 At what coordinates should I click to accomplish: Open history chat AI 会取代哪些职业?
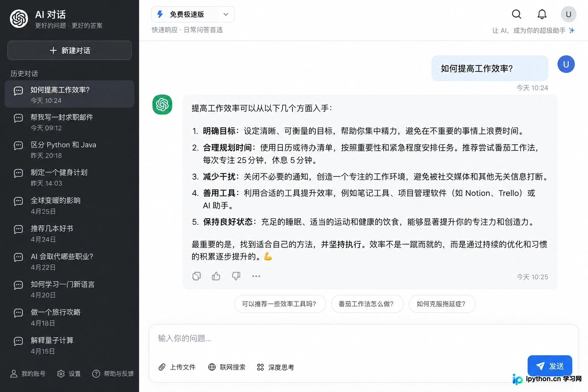click(x=70, y=261)
